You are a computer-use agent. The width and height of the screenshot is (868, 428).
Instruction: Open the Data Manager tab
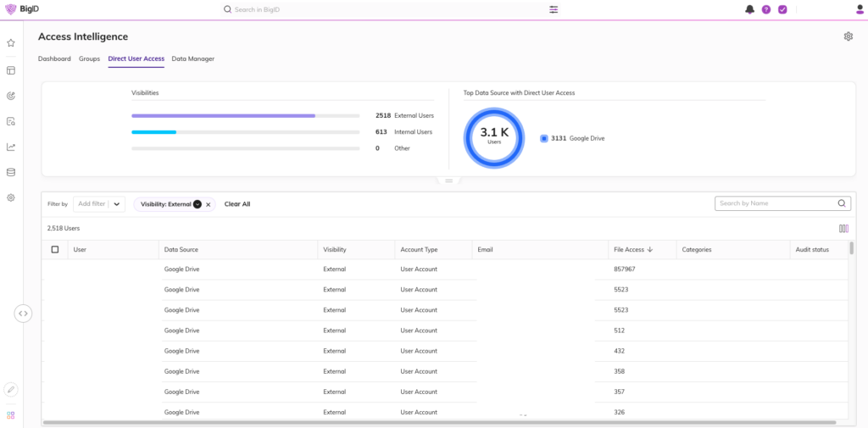tap(192, 58)
